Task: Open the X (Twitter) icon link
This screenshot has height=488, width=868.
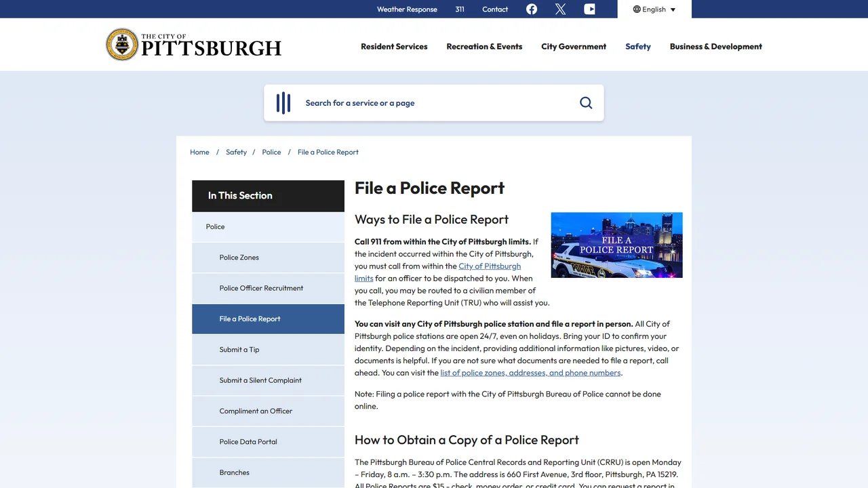Action: [560, 9]
